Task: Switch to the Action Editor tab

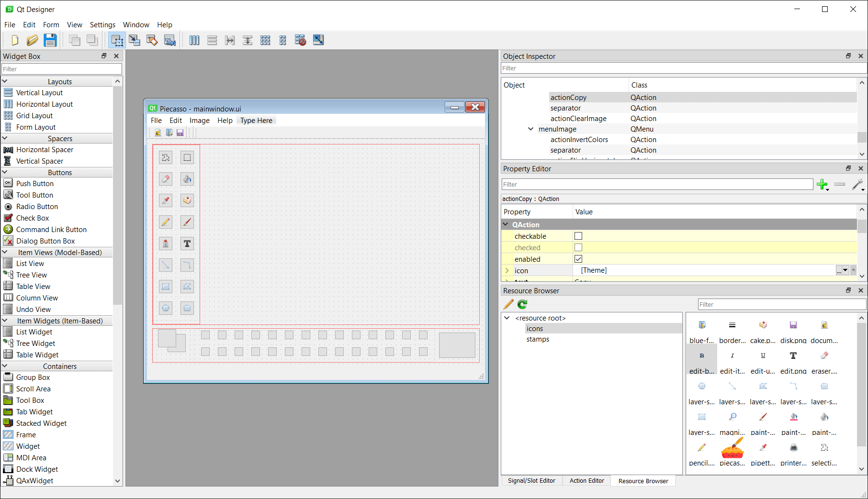Action: tap(587, 481)
